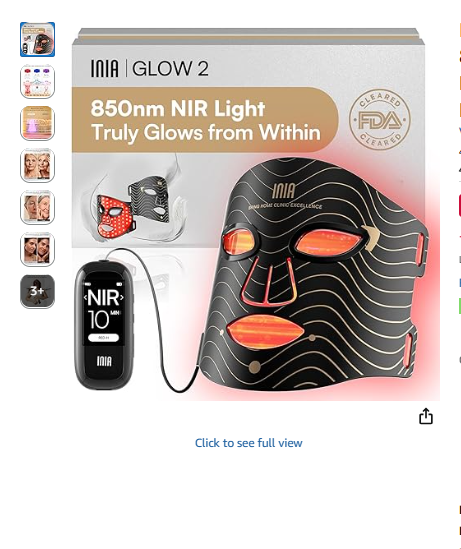The image size is (461, 549).
Task: Click the '850 nm' pill on controller screen
Action: [103, 338]
